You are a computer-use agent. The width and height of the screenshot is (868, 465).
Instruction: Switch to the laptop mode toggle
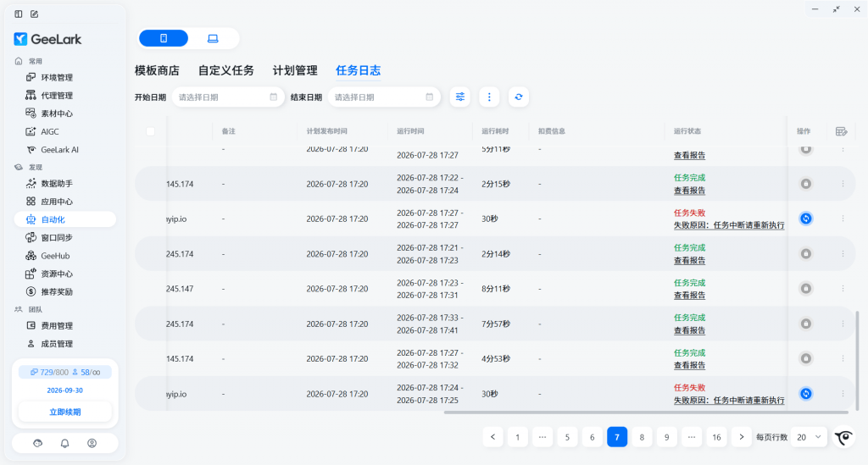pyautogui.click(x=213, y=38)
